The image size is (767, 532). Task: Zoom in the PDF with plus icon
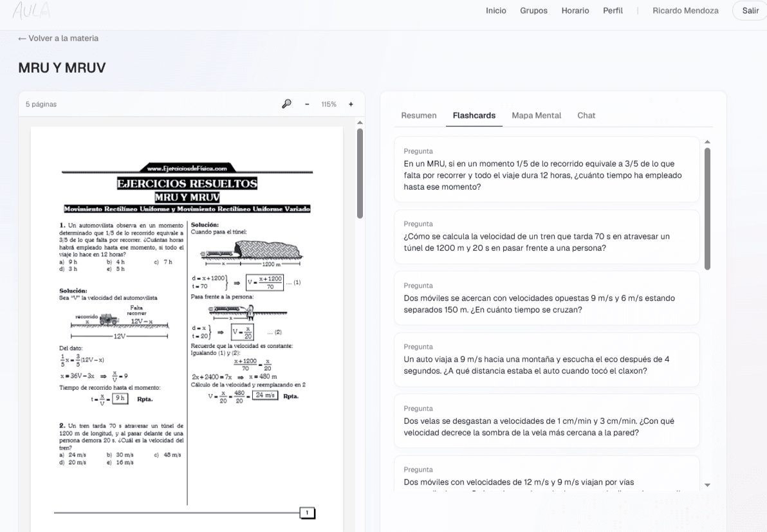pyautogui.click(x=351, y=104)
